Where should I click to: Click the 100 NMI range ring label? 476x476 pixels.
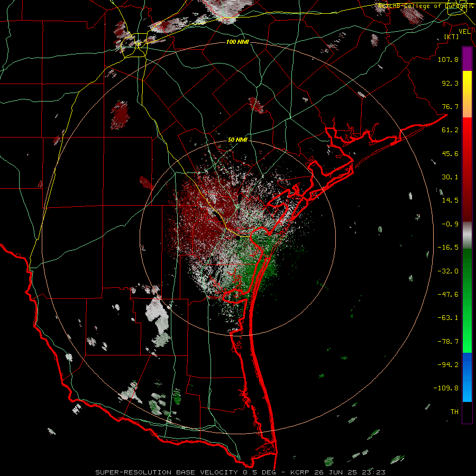point(237,42)
